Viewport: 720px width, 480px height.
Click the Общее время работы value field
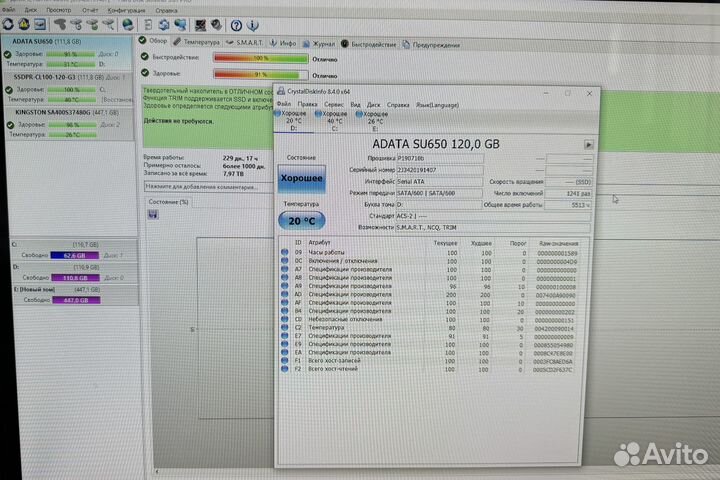[568, 205]
